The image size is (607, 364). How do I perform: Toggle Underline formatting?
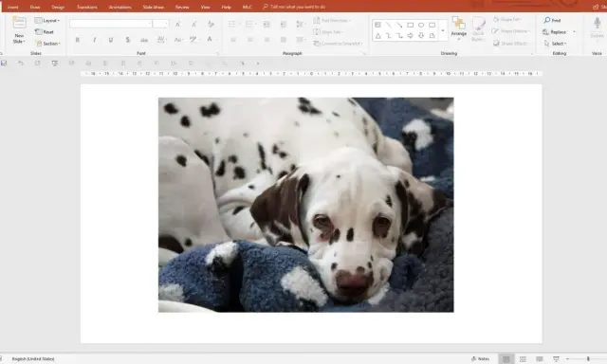pos(111,40)
